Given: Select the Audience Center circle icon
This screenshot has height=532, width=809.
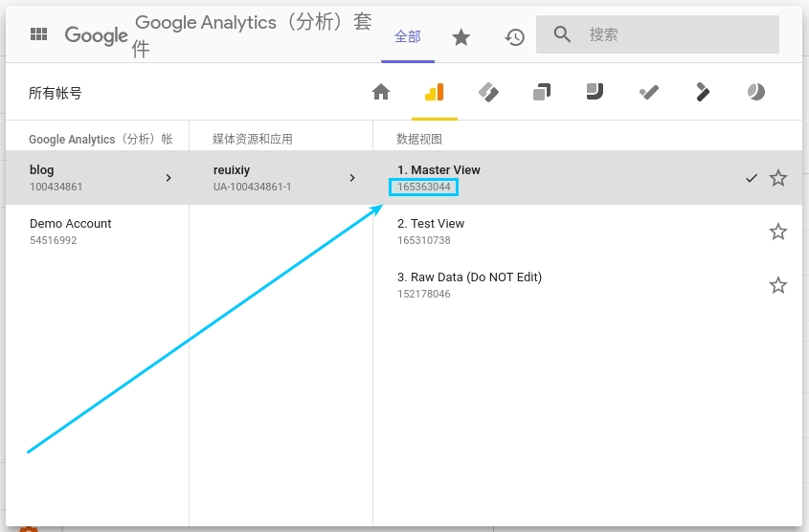Looking at the screenshot, I should coord(755,92).
